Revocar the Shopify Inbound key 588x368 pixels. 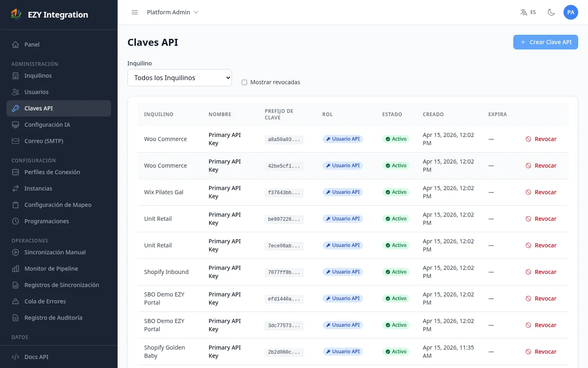(x=541, y=272)
